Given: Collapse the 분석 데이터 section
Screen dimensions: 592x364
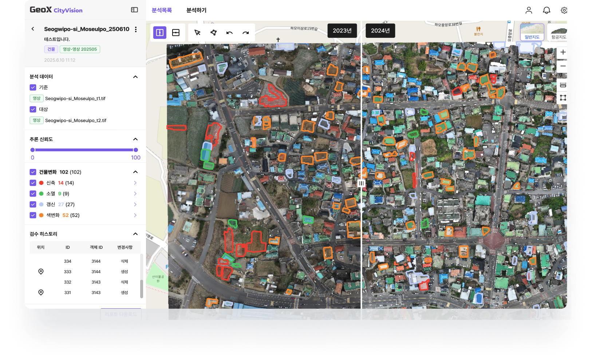Looking at the screenshot, I should pyautogui.click(x=135, y=77).
